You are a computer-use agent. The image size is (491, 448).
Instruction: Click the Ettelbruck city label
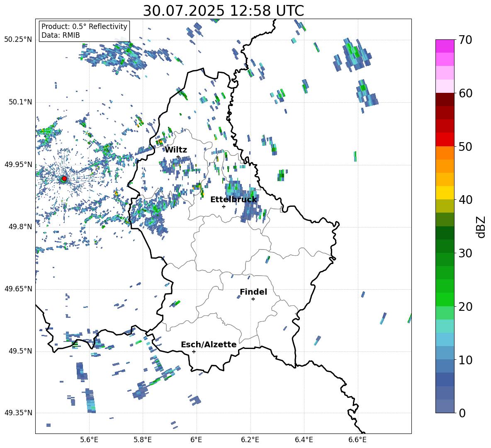pos(233,200)
